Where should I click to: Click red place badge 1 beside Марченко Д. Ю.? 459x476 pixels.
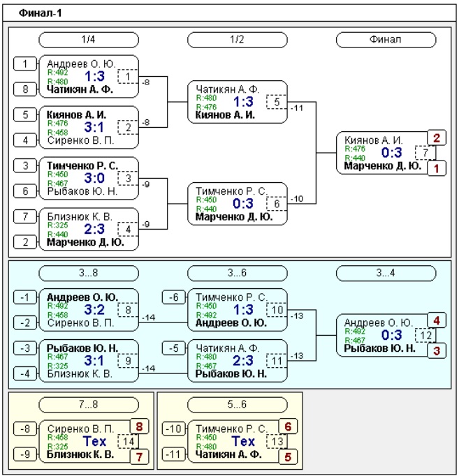pos(437,168)
